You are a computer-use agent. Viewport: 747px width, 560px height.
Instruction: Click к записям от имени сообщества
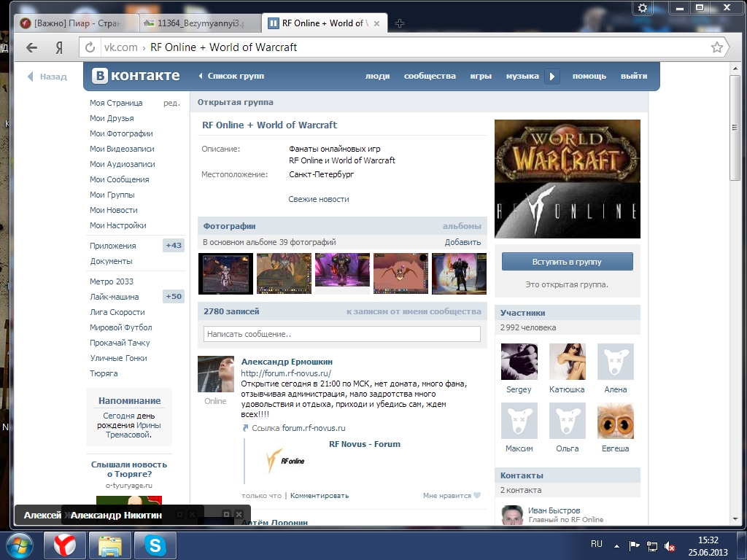(x=414, y=311)
